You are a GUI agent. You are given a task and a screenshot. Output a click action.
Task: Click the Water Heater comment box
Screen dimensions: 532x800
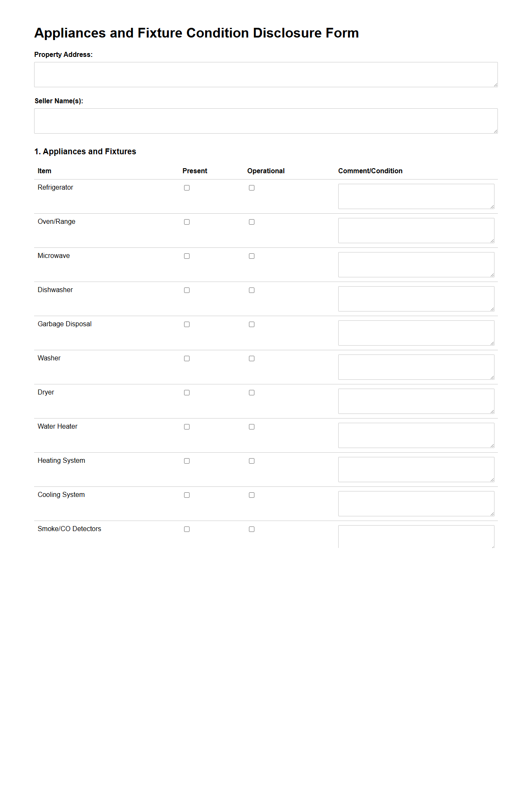416,435
